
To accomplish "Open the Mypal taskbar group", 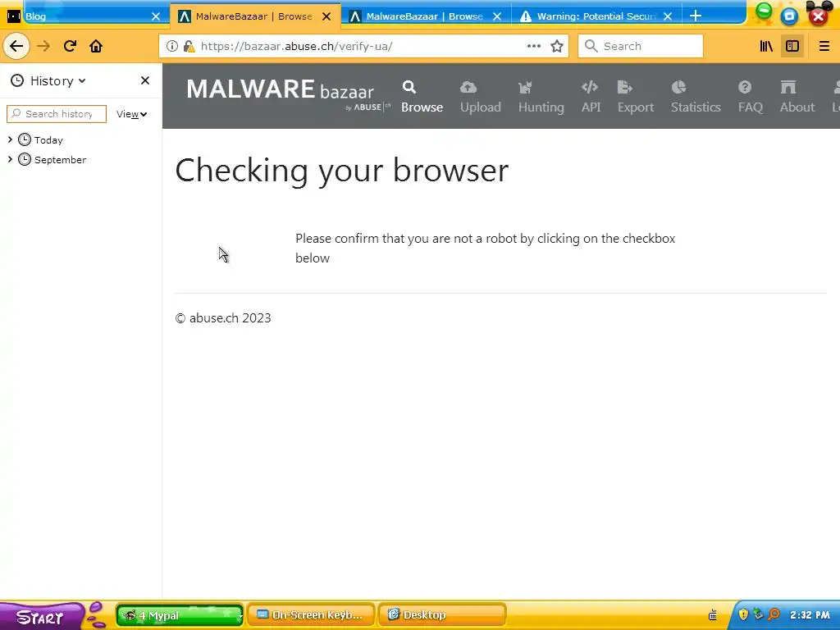I will tap(180, 615).
